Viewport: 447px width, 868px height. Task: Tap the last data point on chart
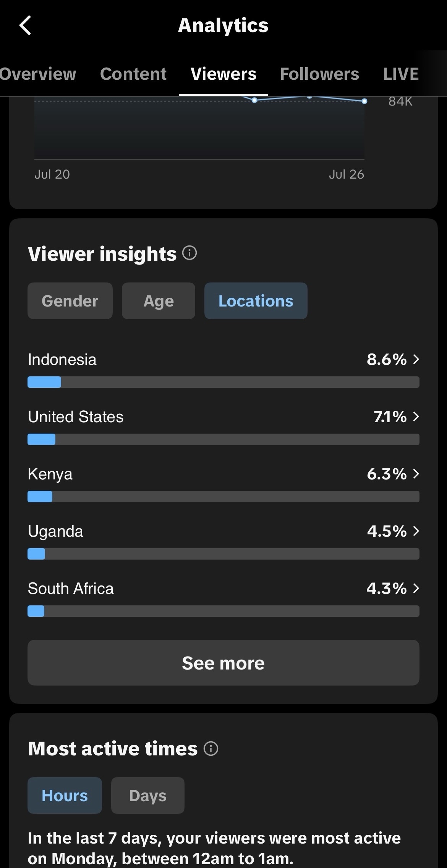(364, 101)
